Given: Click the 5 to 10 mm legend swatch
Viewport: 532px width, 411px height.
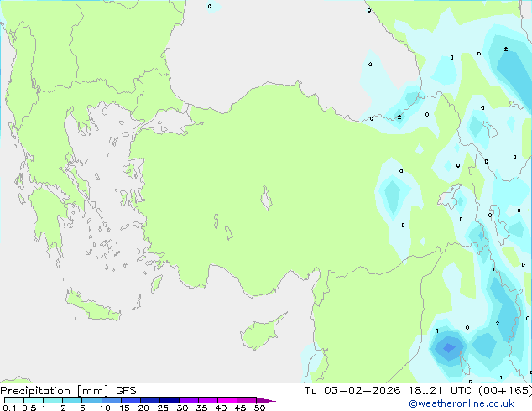Looking at the screenshot, I should 91,400.
